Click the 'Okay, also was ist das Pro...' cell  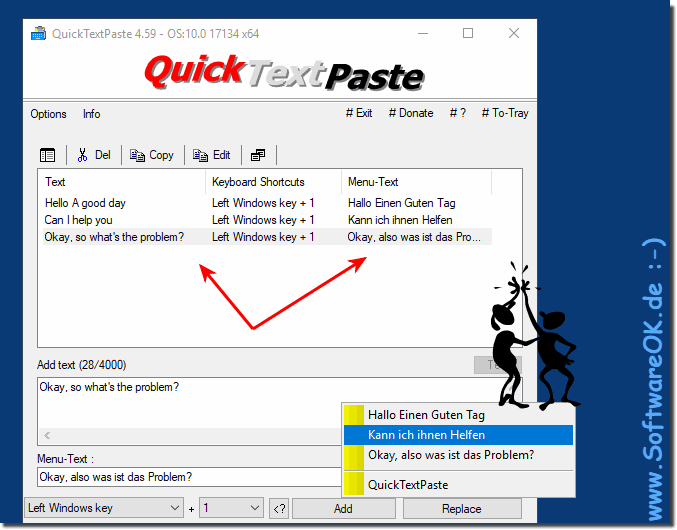click(414, 237)
